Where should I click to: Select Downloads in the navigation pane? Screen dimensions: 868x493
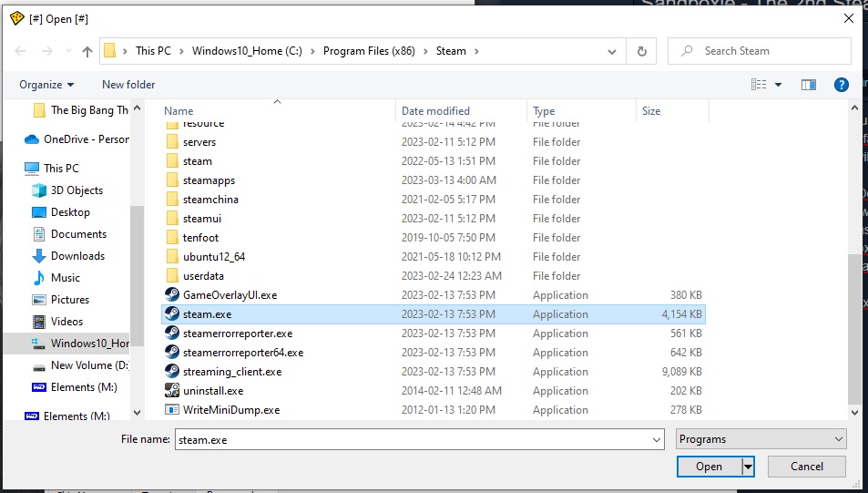77,256
